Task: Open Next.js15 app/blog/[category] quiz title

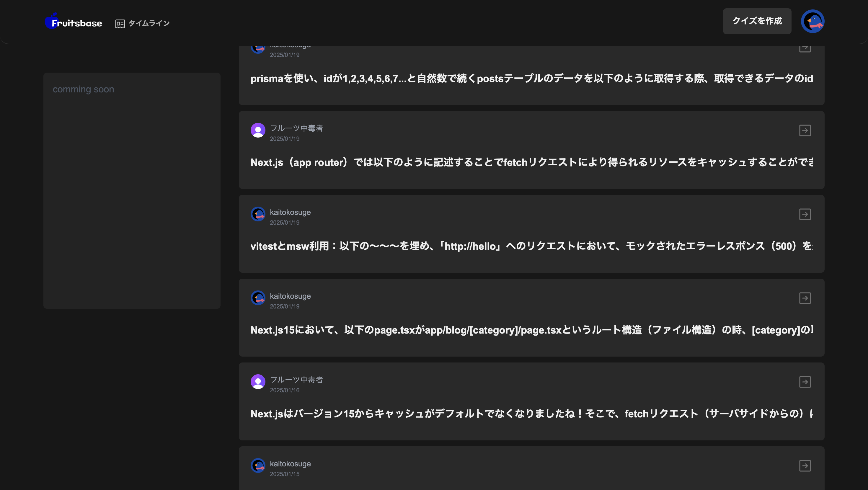Action: 531,330
